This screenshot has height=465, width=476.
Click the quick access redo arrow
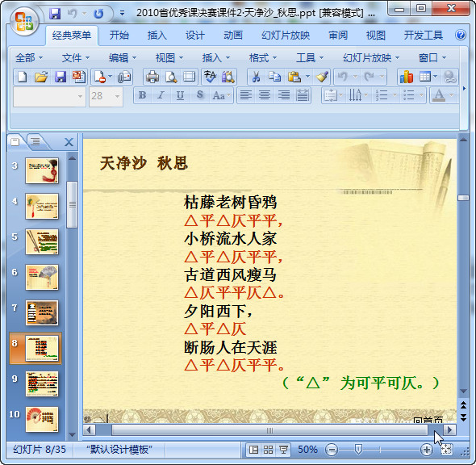coord(98,14)
